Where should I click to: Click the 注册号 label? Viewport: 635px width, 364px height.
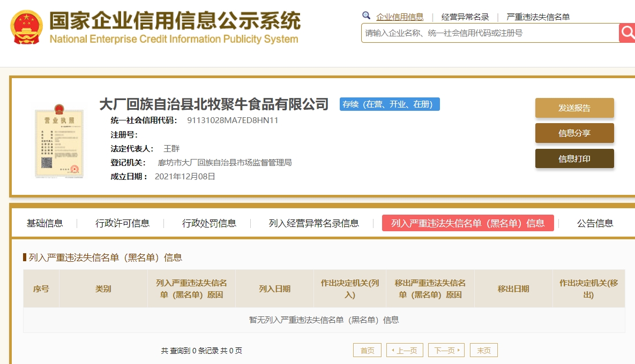[x=124, y=135]
